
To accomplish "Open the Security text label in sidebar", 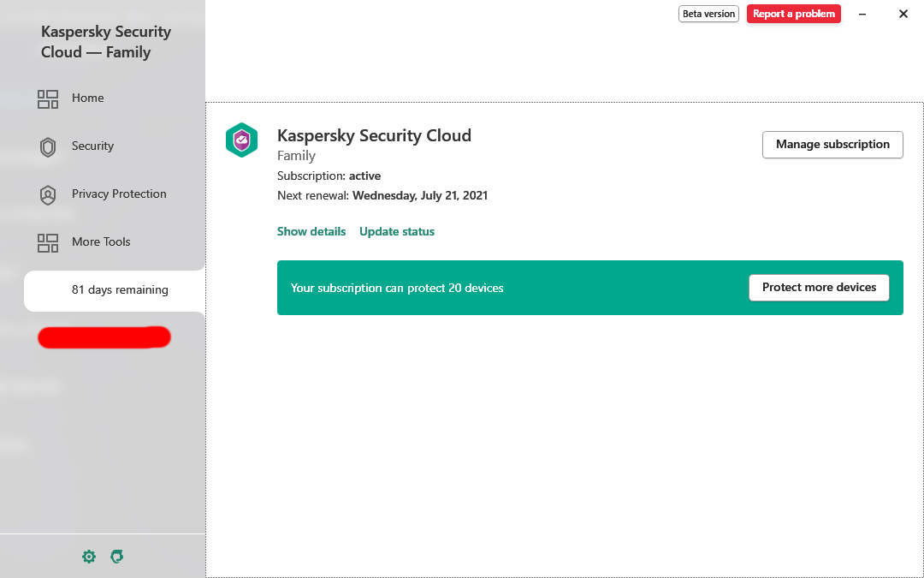I will point(92,146).
